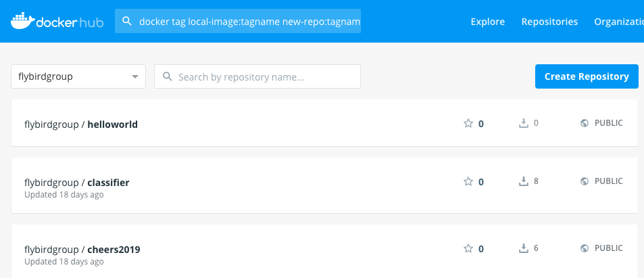Click the download icon for classifier
Image resolution: width=644 pixels, height=278 pixels.
click(523, 181)
